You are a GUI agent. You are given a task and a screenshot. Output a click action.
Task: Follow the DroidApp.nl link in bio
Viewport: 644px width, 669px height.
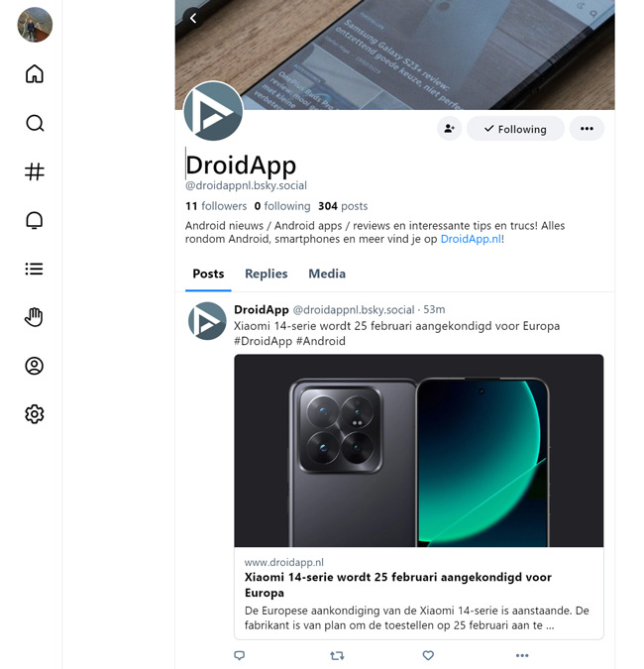[471, 239]
